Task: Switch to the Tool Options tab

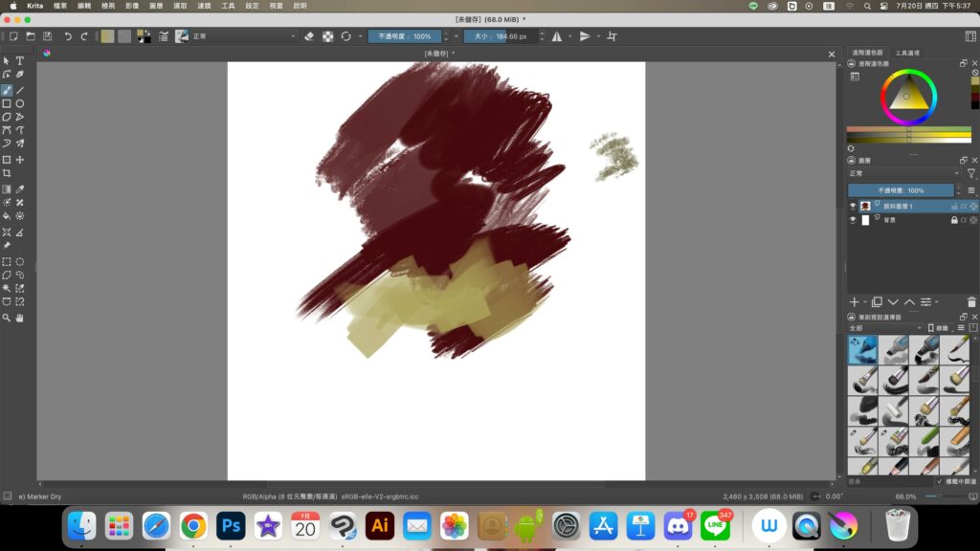Action: coord(907,54)
